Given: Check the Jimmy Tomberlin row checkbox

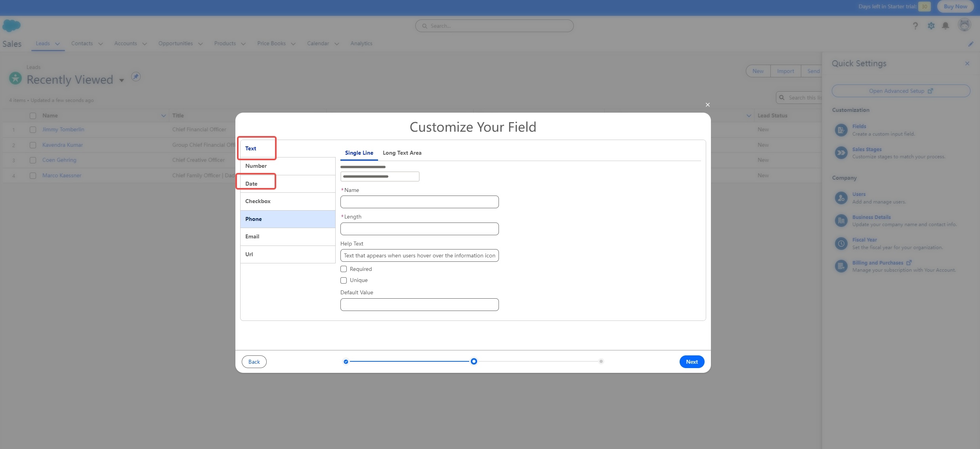Looking at the screenshot, I should pyautogui.click(x=33, y=130).
